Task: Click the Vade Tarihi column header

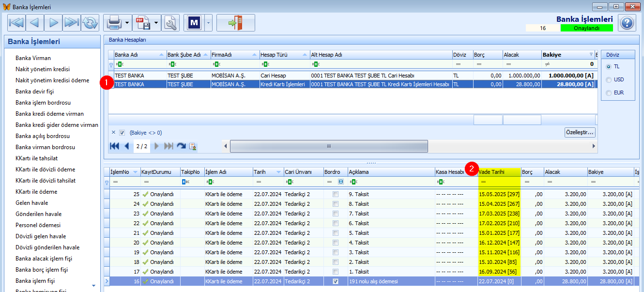Action: tap(499, 172)
